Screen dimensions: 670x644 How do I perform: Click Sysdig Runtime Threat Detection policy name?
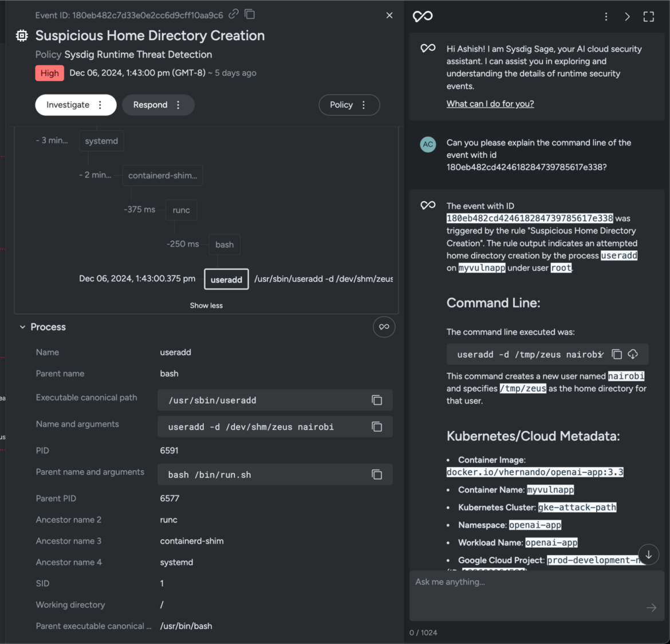coord(138,54)
